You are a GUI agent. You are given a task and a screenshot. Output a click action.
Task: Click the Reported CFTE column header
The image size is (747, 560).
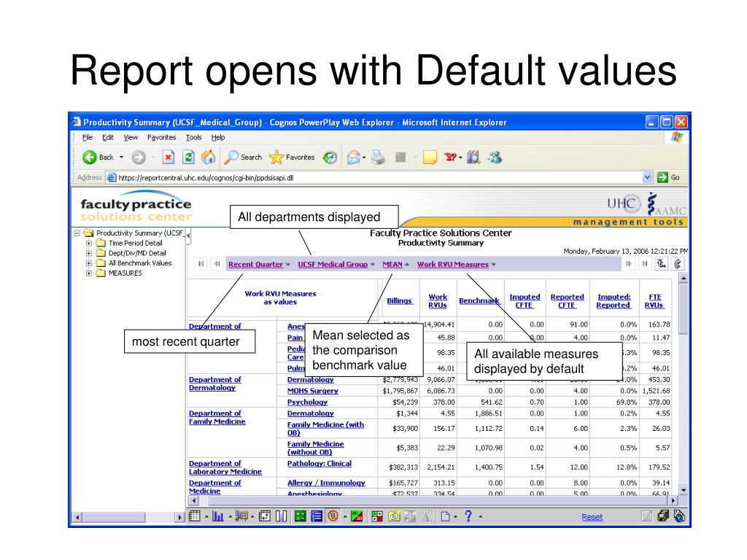click(x=567, y=301)
